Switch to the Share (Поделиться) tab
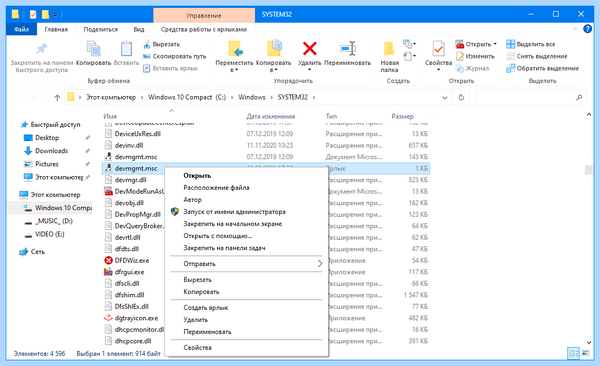 (x=101, y=29)
